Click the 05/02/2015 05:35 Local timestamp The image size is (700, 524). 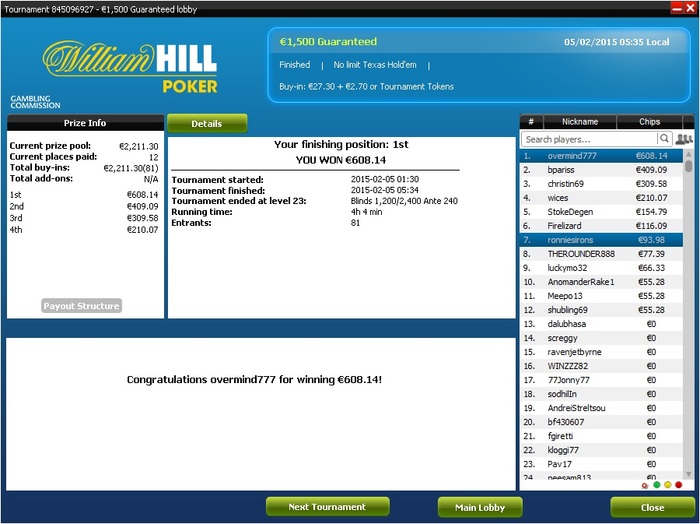pyautogui.click(x=617, y=42)
